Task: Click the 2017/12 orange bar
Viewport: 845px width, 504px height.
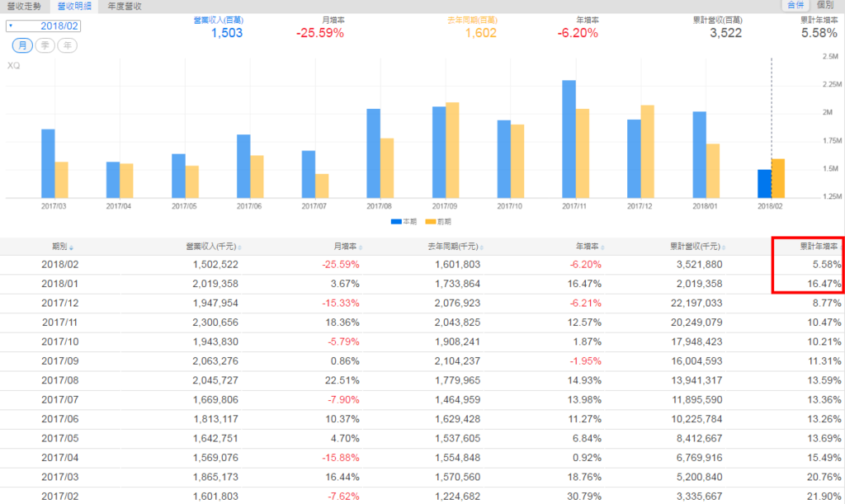Action: point(647,152)
